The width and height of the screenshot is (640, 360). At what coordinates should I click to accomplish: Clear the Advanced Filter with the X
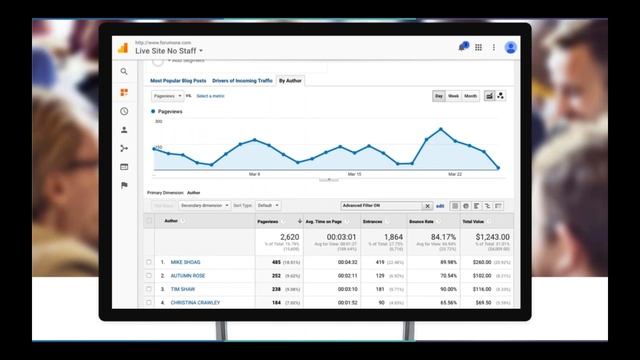(427, 206)
